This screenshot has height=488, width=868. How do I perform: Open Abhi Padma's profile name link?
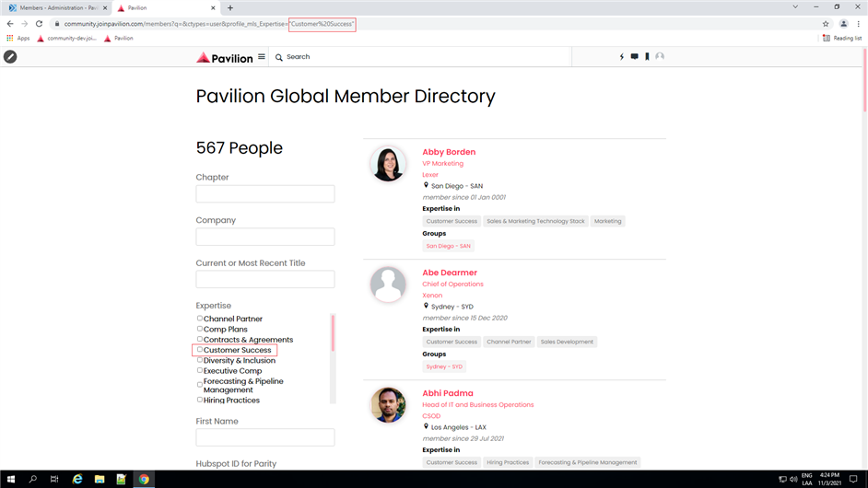click(x=448, y=393)
